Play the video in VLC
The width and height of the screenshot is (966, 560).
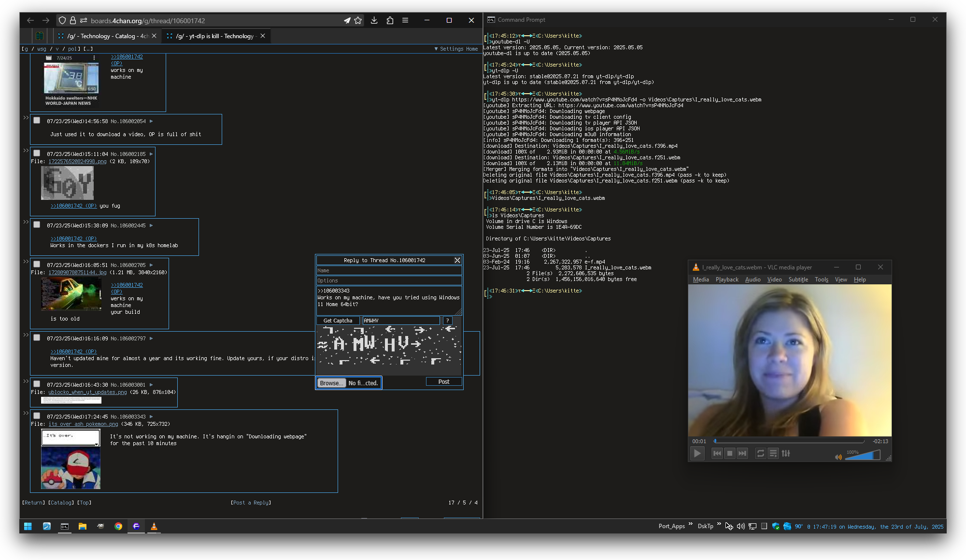[x=697, y=453]
